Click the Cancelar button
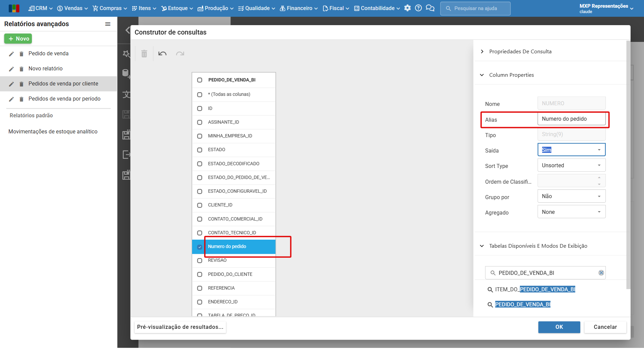Viewport: 644px width, 362px height. click(605, 327)
